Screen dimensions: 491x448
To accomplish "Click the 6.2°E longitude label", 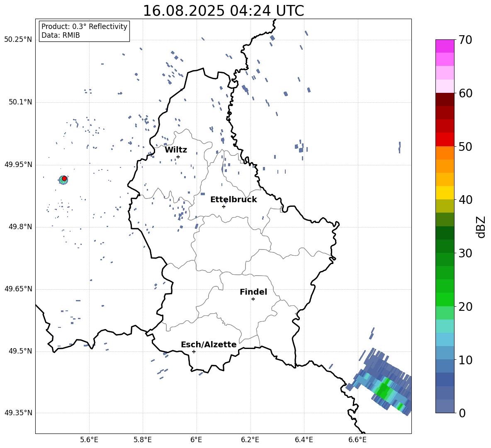I will click(x=250, y=440).
